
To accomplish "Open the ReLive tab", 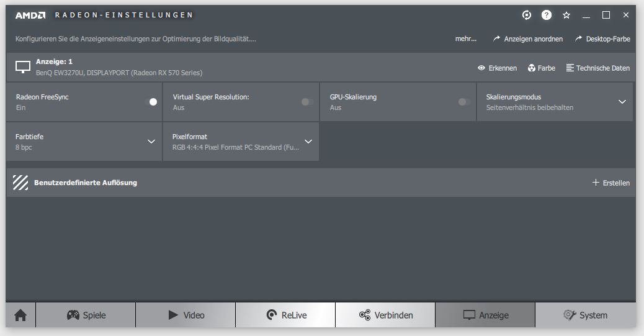I will [x=285, y=315].
